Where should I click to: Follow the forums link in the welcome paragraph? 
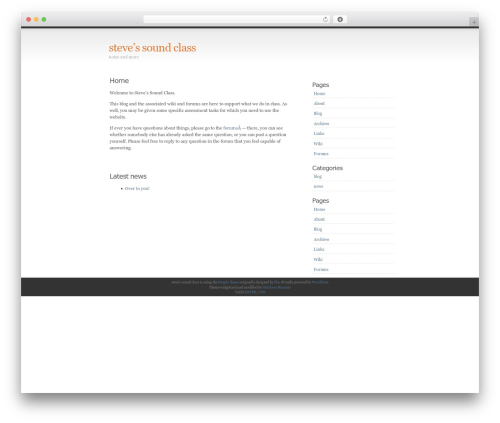click(x=231, y=128)
